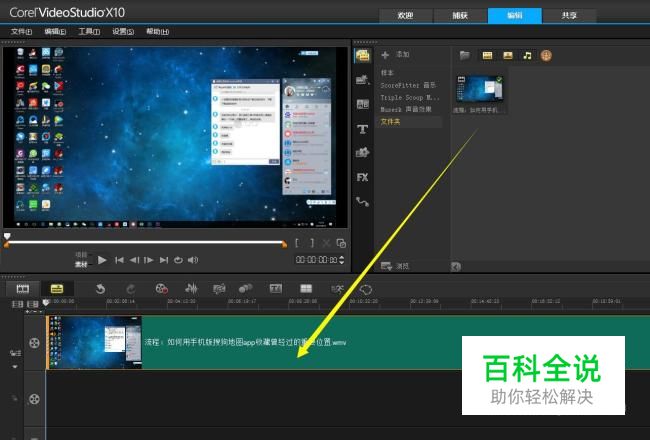Open the 帮助 menu
Screen dimensions: 650x440
[x=158, y=32]
